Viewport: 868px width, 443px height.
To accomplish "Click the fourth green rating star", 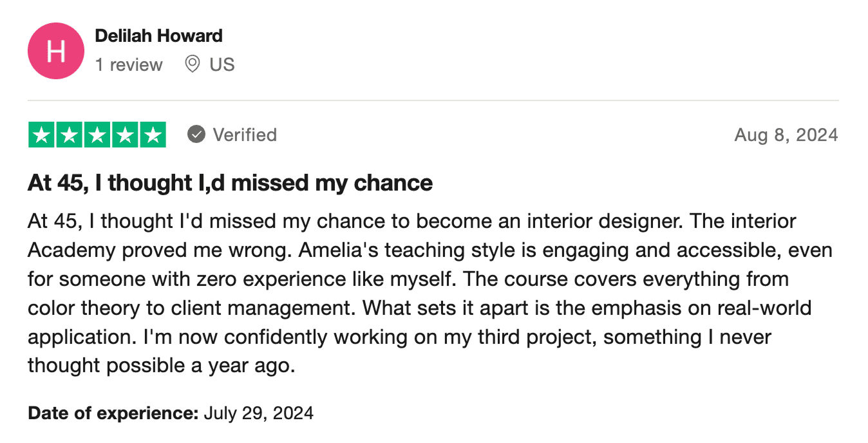I will tap(125, 135).
